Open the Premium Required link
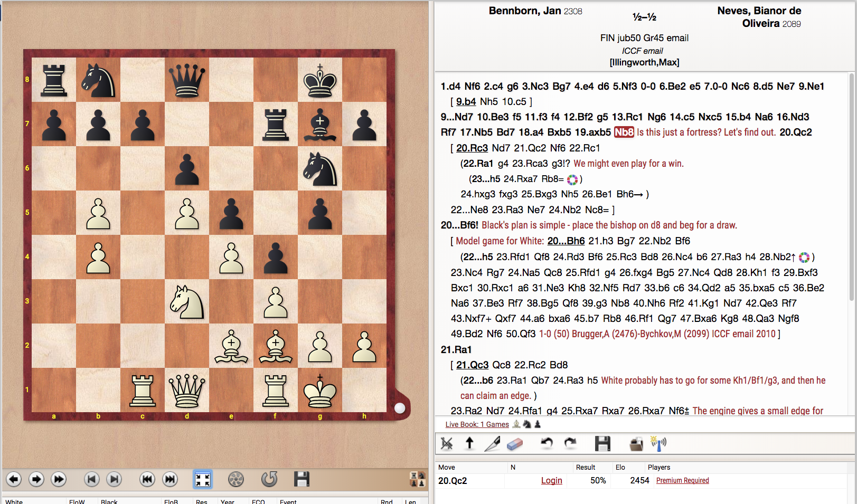857x504 pixels. pyautogui.click(x=682, y=480)
